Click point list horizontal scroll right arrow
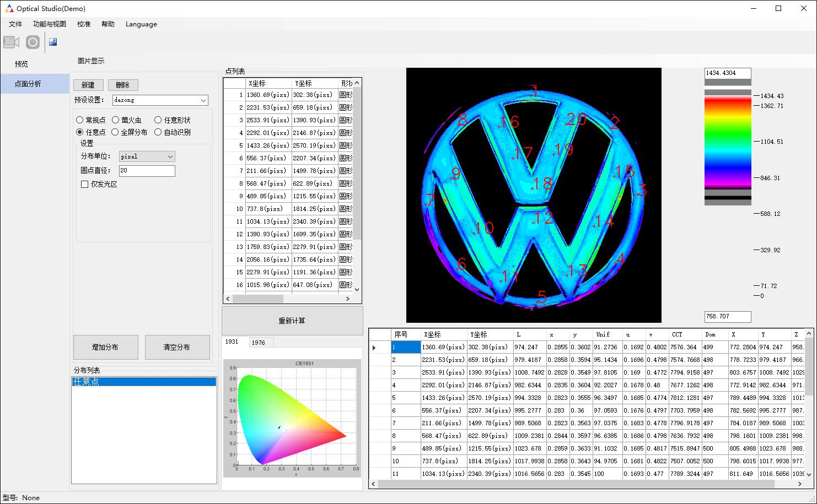 tap(348, 299)
